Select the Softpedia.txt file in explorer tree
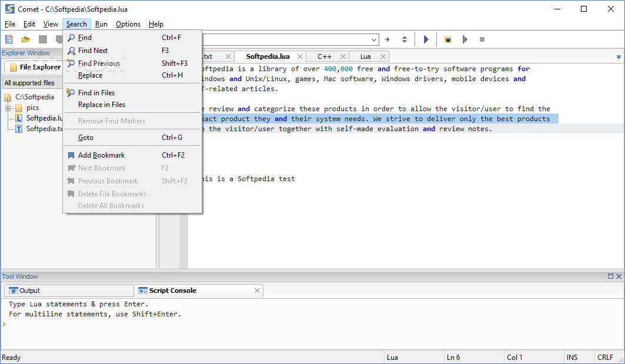Image resolution: width=625 pixels, height=364 pixels. (44, 129)
